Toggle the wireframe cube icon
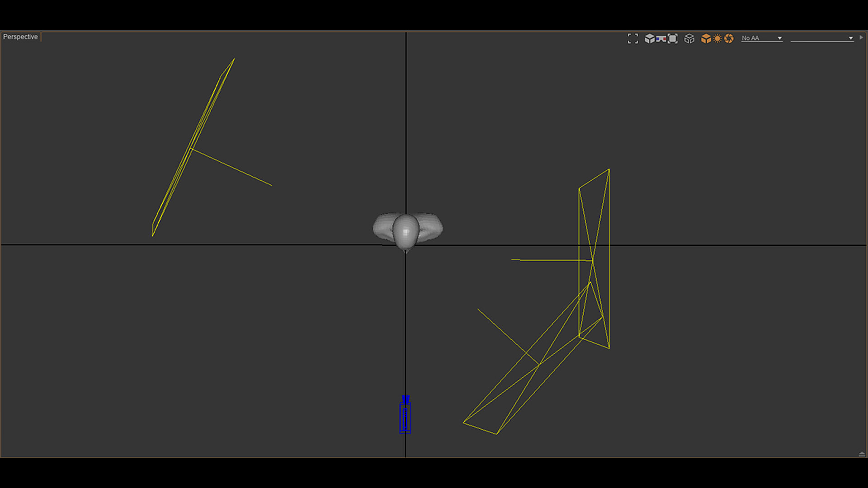This screenshot has height=488, width=868. pos(689,39)
